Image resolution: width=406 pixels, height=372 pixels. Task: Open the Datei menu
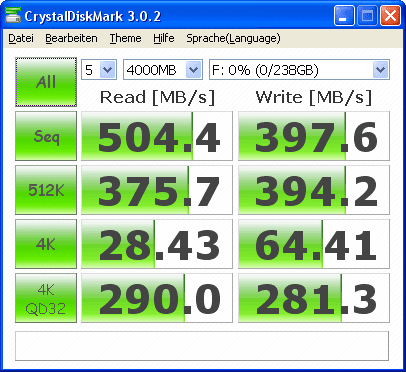click(x=21, y=38)
